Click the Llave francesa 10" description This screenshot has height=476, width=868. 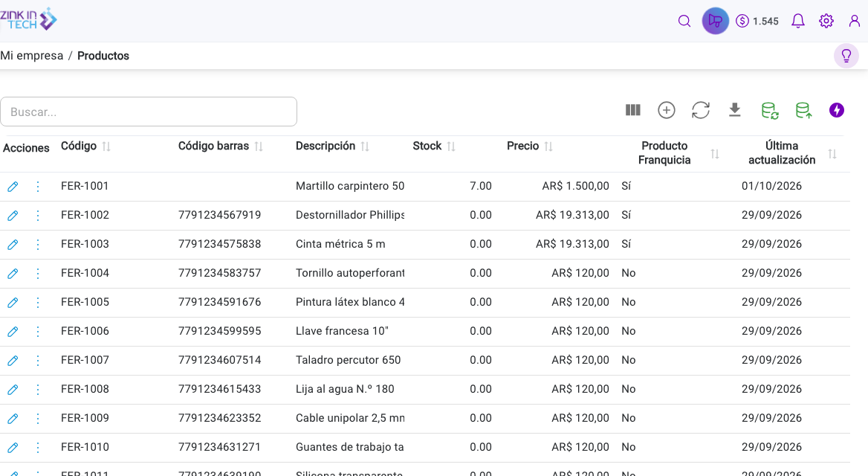pos(342,331)
